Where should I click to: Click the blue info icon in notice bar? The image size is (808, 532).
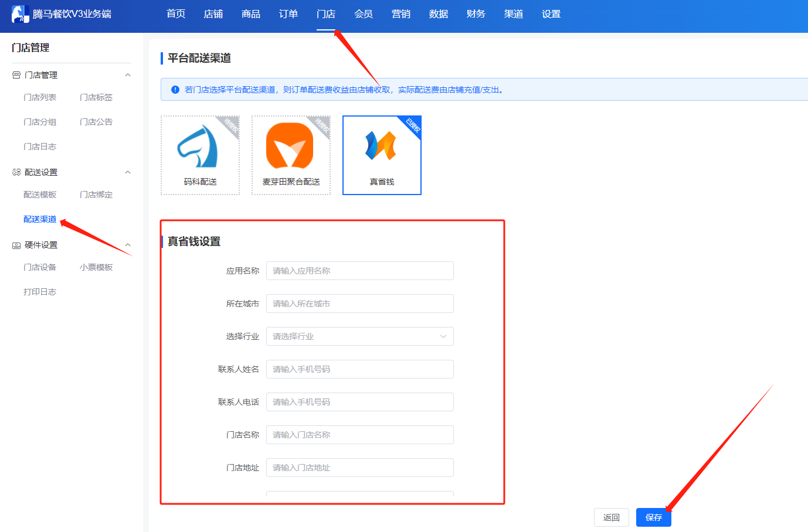175,90
